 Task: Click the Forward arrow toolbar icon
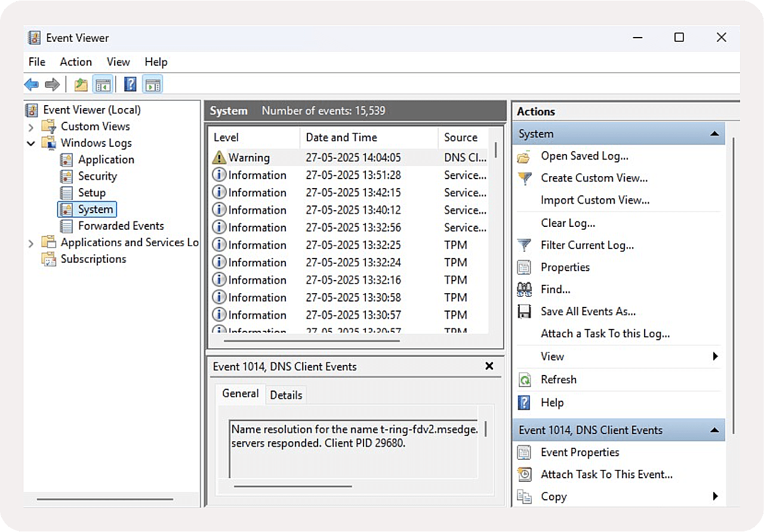coord(53,85)
